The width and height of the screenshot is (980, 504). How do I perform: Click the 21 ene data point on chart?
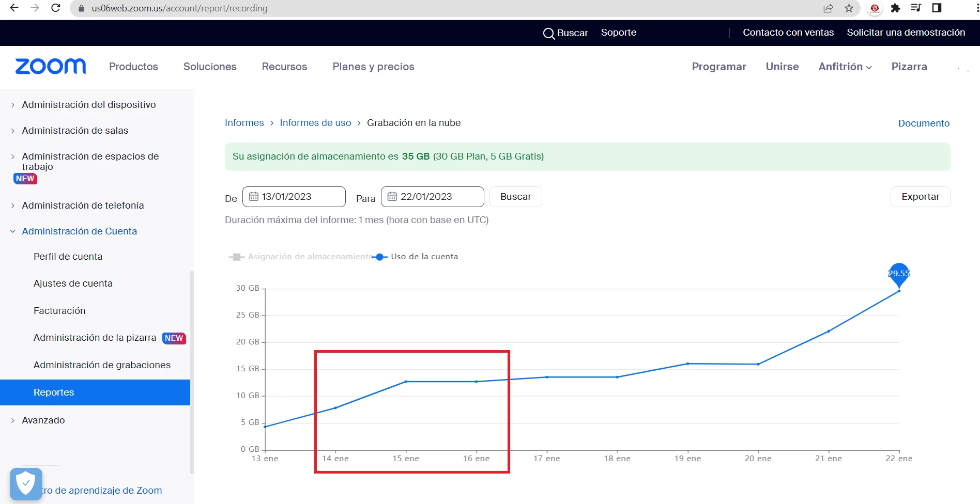point(829,331)
